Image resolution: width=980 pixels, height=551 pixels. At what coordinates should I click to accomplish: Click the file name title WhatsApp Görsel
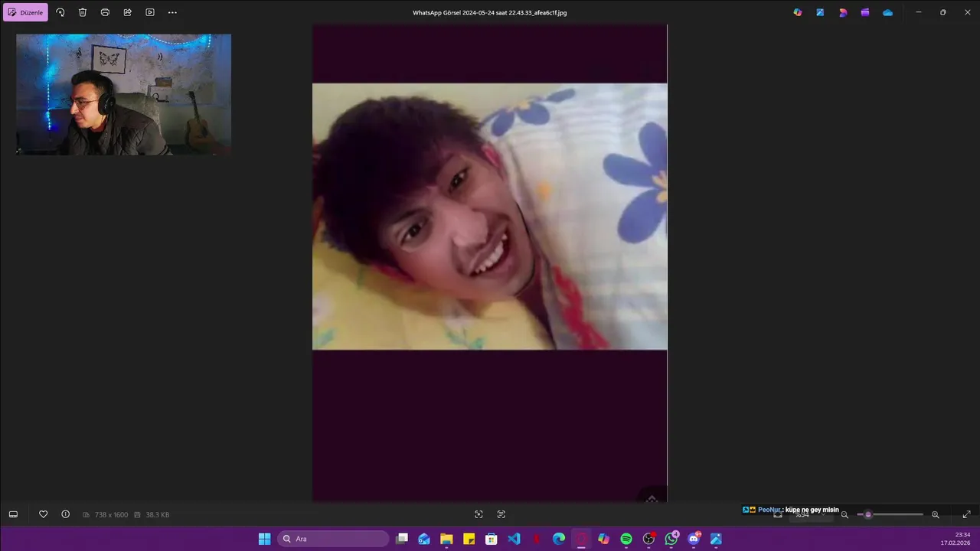pyautogui.click(x=489, y=13)
